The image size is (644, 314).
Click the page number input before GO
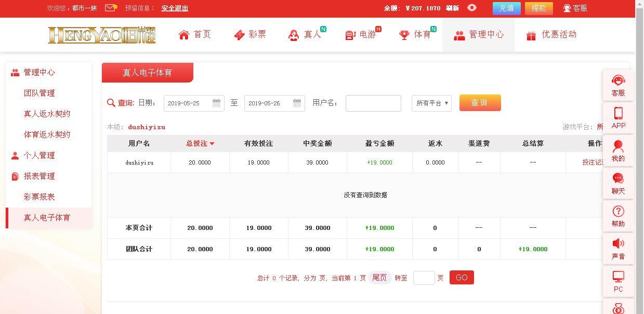coord(424,278)
